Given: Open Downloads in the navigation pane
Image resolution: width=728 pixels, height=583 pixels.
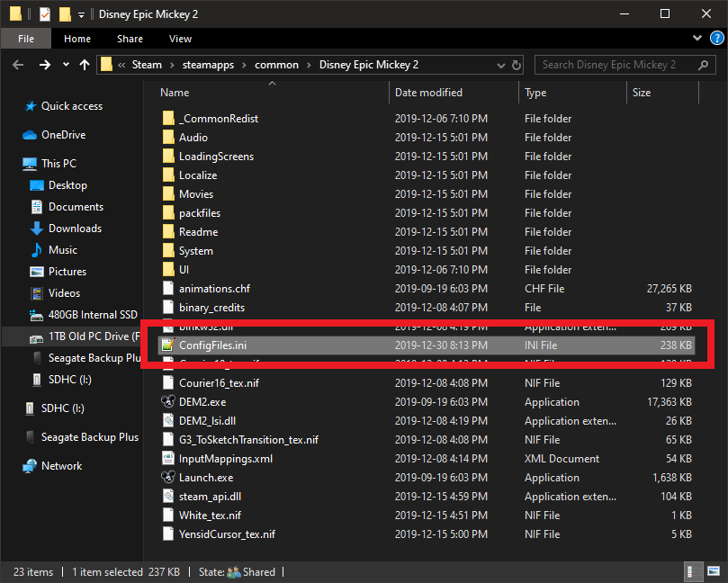Looking at the screenshot, I should coord(75,229).
